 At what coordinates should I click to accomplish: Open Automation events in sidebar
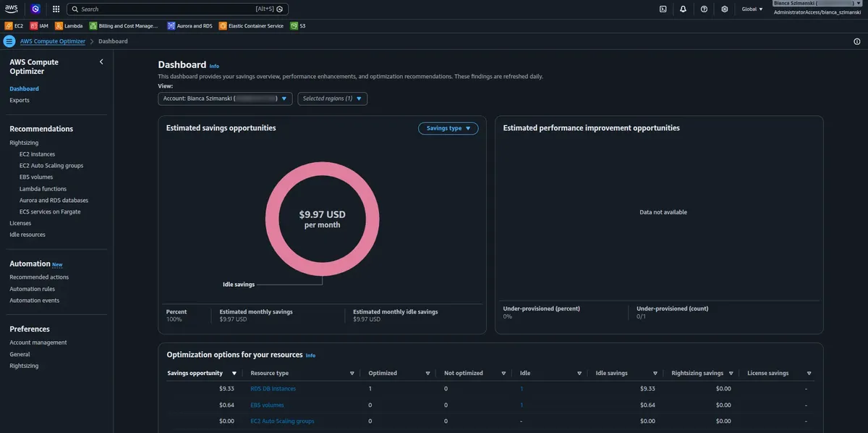[35, 300]
